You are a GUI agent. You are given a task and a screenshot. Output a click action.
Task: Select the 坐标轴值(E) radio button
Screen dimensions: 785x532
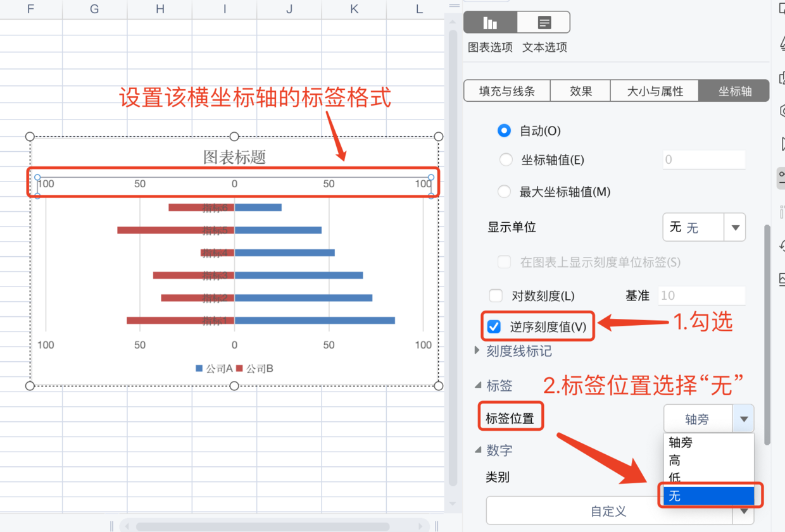[x=505, y=160]
